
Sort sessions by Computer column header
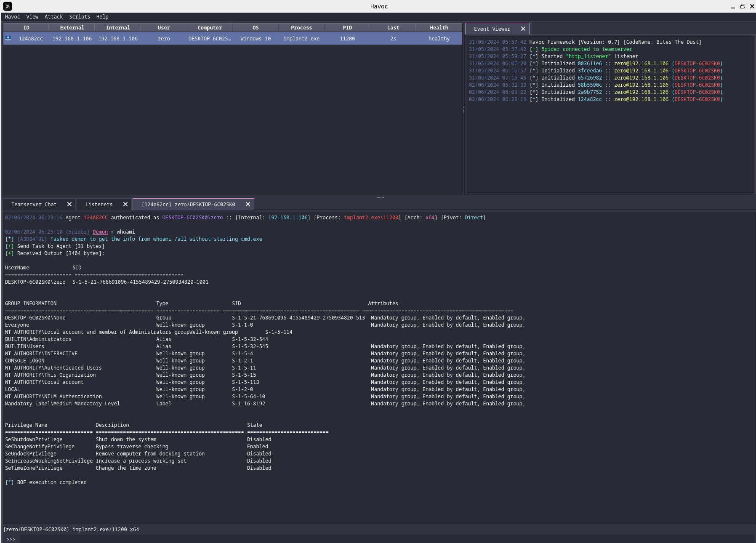tap(210, 27)
